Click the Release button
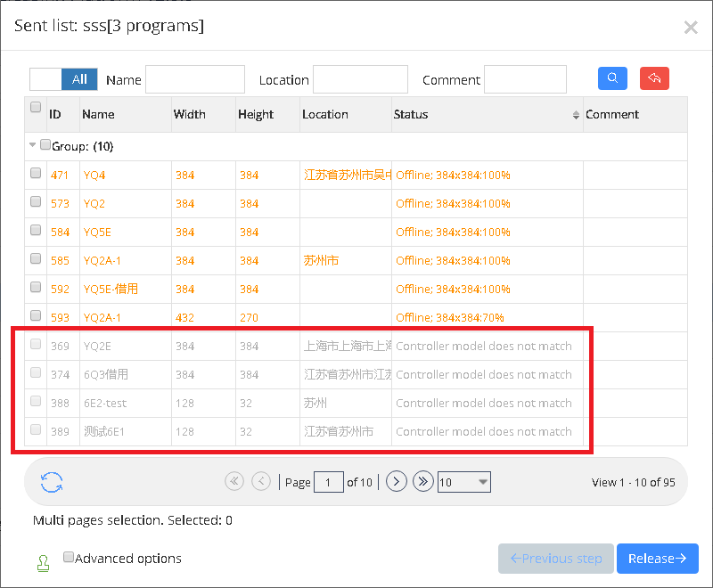 pyautogui.click(x=657, y=559)
